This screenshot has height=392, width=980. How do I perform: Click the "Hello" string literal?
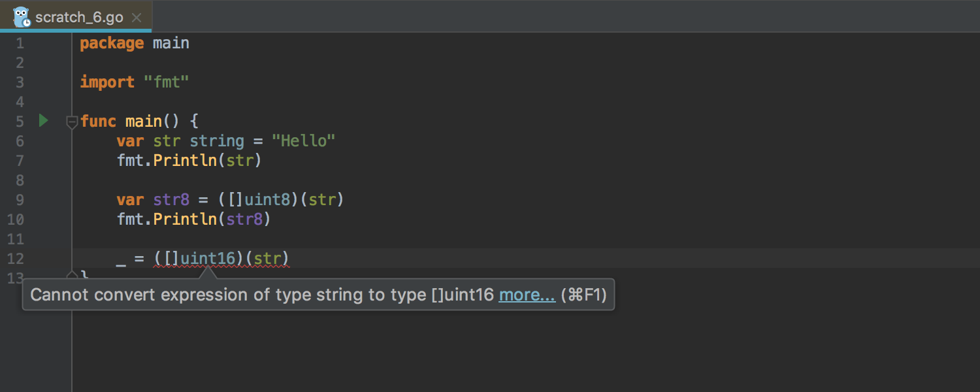304,141
